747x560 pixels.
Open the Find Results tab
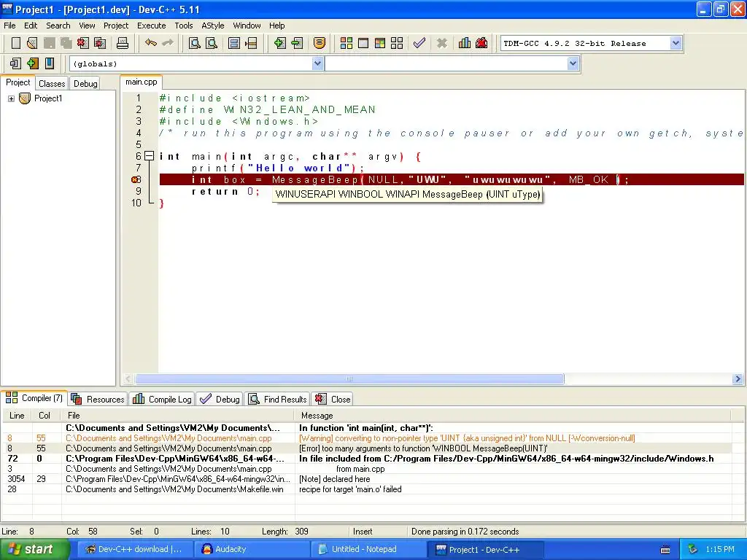278,399
